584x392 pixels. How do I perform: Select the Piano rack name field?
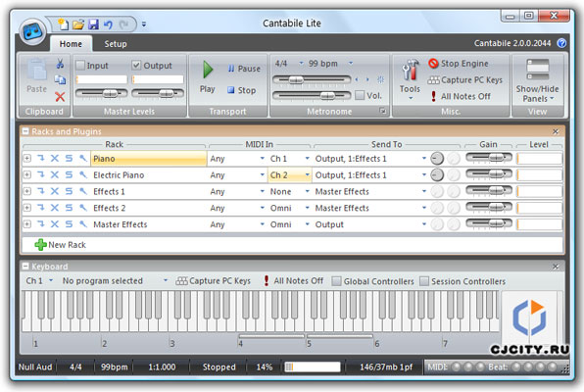coord(149,159)
